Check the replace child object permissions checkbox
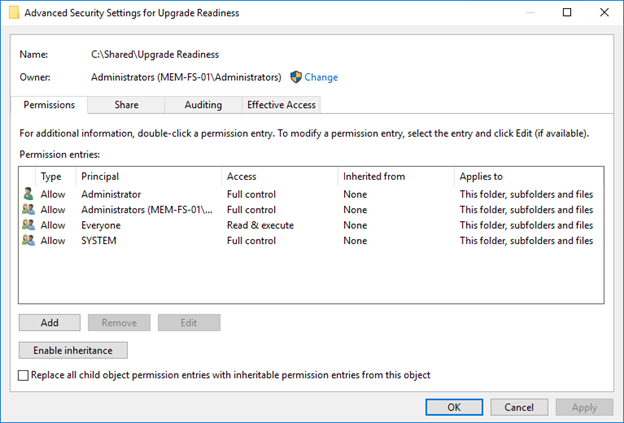 pos(24,375)
